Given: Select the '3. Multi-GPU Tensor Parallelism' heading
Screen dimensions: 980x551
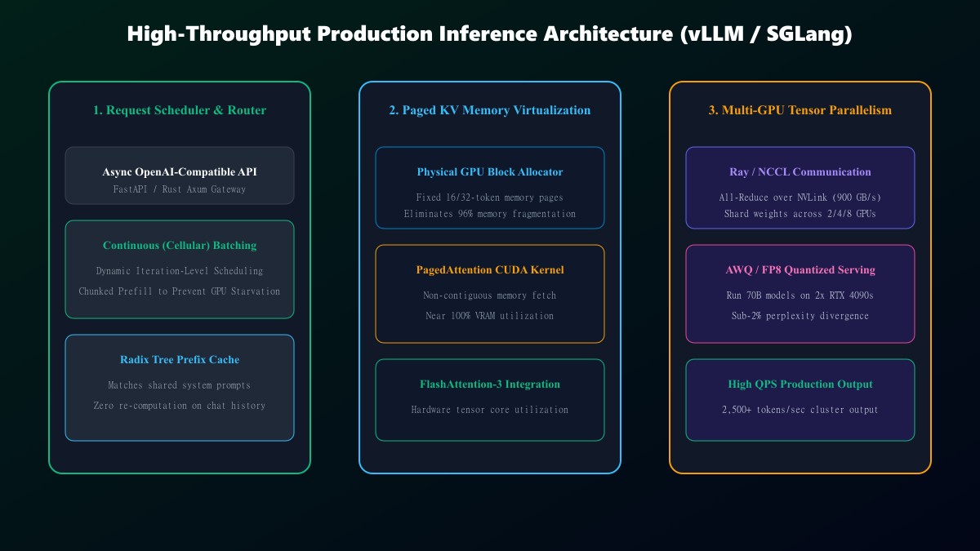Looking at the screenshot, I should (x=800, y=110).
